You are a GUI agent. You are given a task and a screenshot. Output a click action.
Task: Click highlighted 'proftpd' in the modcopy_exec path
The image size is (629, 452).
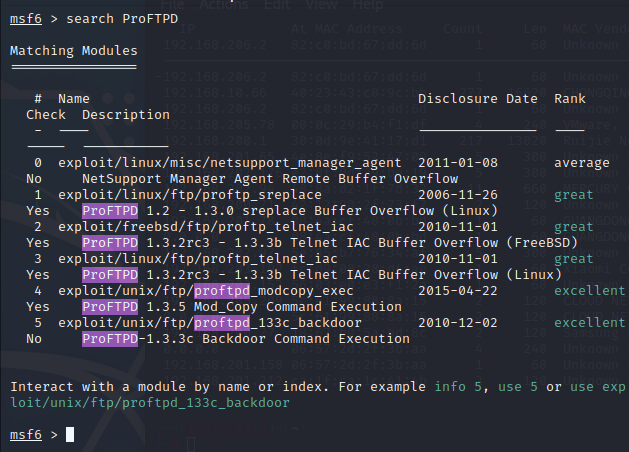(222, 291)
